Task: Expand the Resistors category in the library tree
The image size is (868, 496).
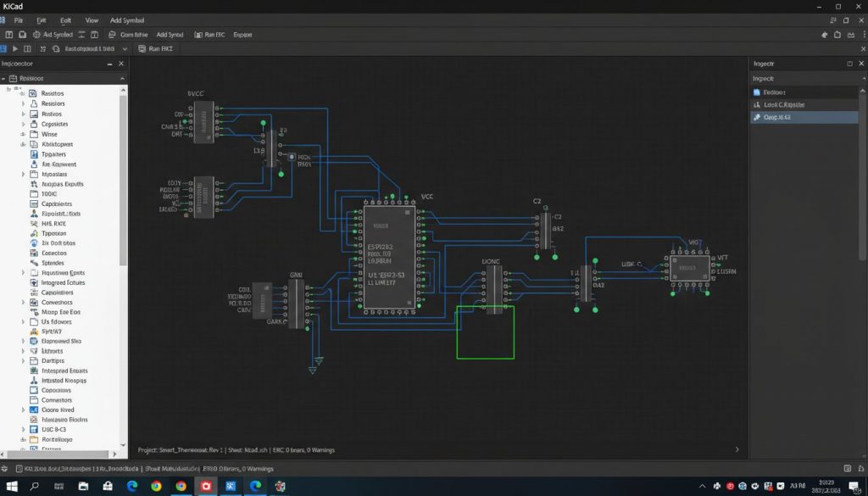Action: 23,103
